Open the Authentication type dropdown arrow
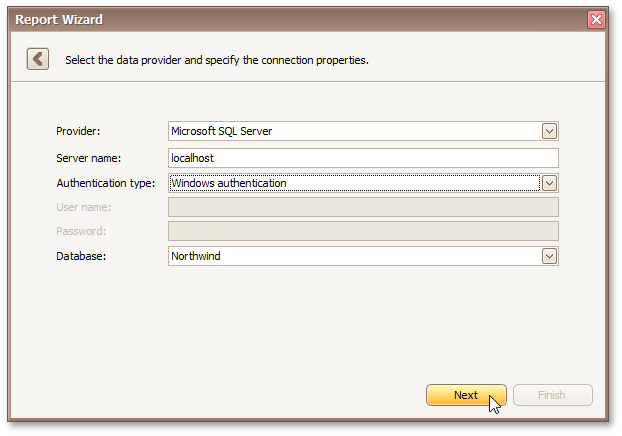Viewport: 622px width, 436px height. point(548,183)
